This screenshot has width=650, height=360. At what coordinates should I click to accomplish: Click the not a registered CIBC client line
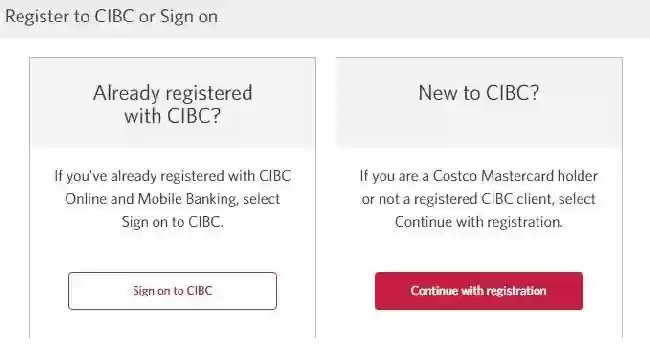pos(479,199)
